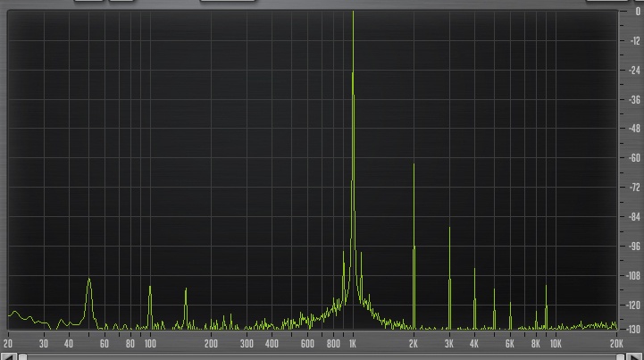Click the broad 50 Hz hum peak
Screen dimensions: 644x360
[88, 280]
